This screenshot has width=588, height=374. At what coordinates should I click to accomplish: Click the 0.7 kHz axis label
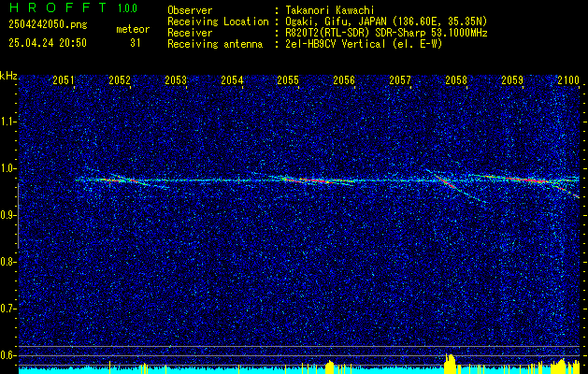click(x=7, y=309)
